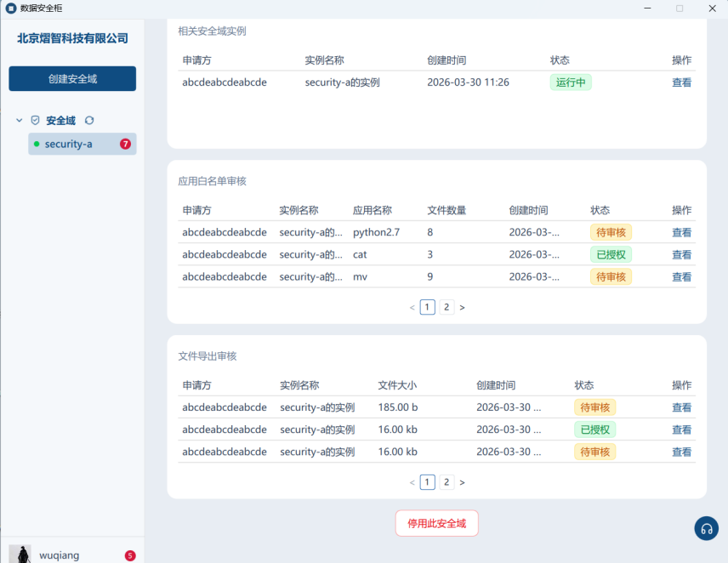The image size is (728, 563).
Task: Click the wuqiang user avatar
Action: [20, 554]
